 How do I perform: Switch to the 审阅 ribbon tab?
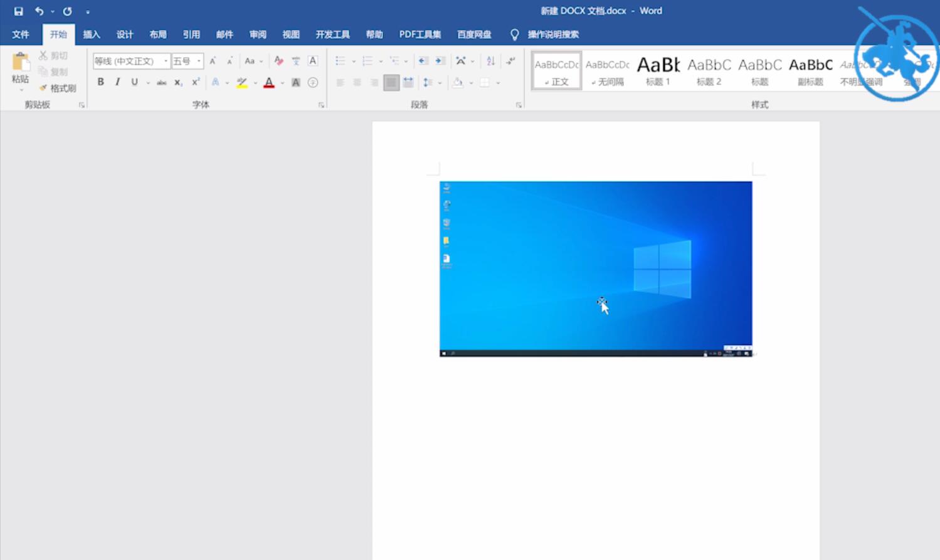(x=258, y=34)
